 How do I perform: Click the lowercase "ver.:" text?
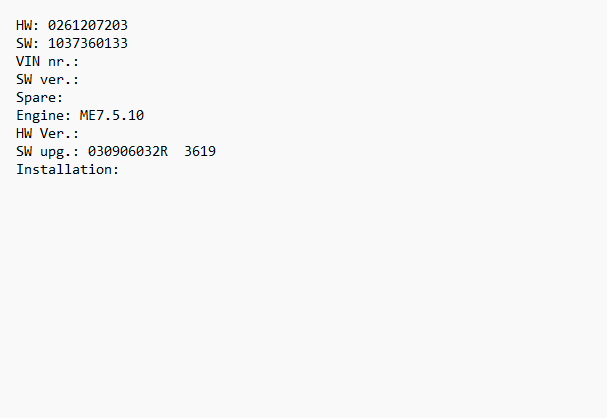(x=60, y=79)
